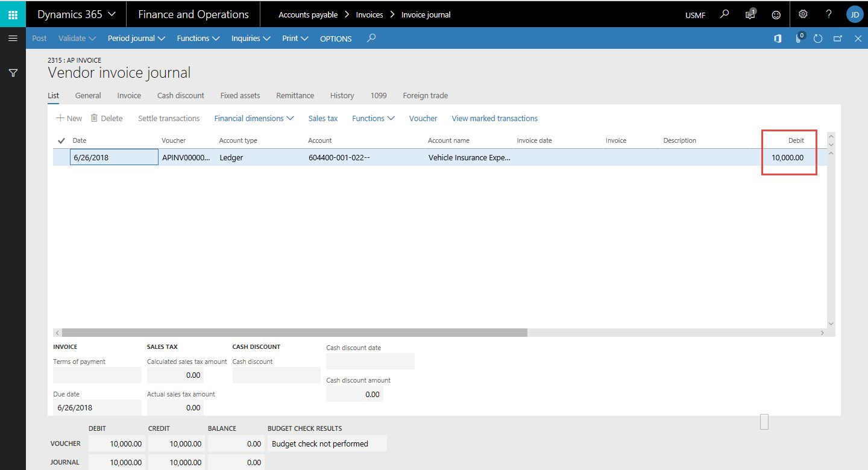Screen dimensions: 868x470
Task: Click the action pane search magnifier
Action: 371,38
